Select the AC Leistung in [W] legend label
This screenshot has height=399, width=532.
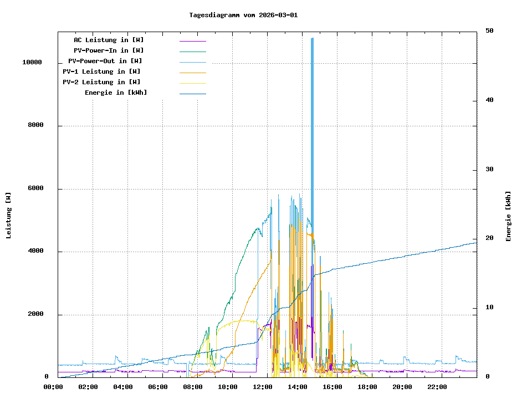pos(109,40)
